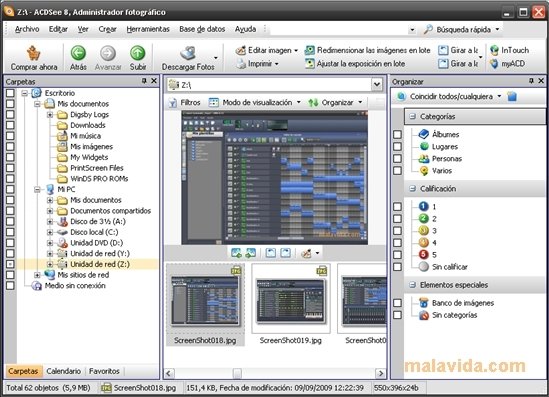Image resolution: width=549 pixels, height=397 pixels.
Task: Close the Carpetas panel
Action: pyautogui.click(x=154, y=81)
